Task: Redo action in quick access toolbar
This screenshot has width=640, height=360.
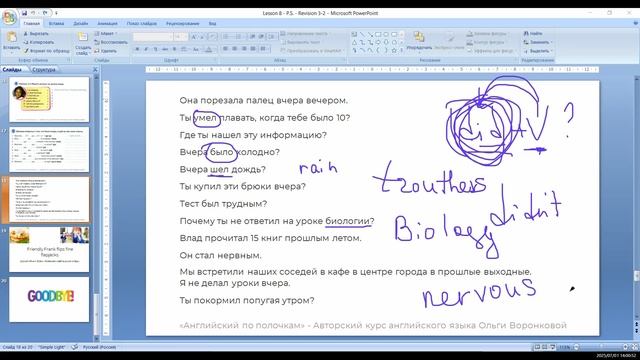Action: click(x=45, y=13)
